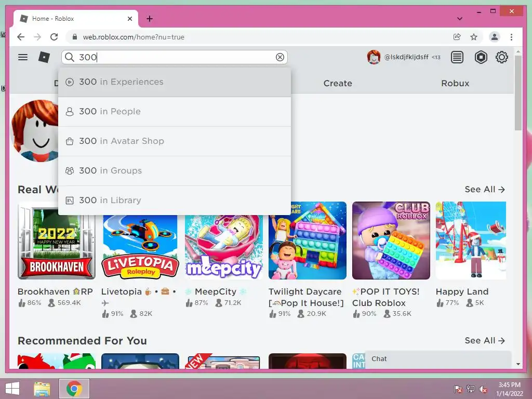
Task: Open MeepCity game thumbnail
Action: tap(224, 247)
